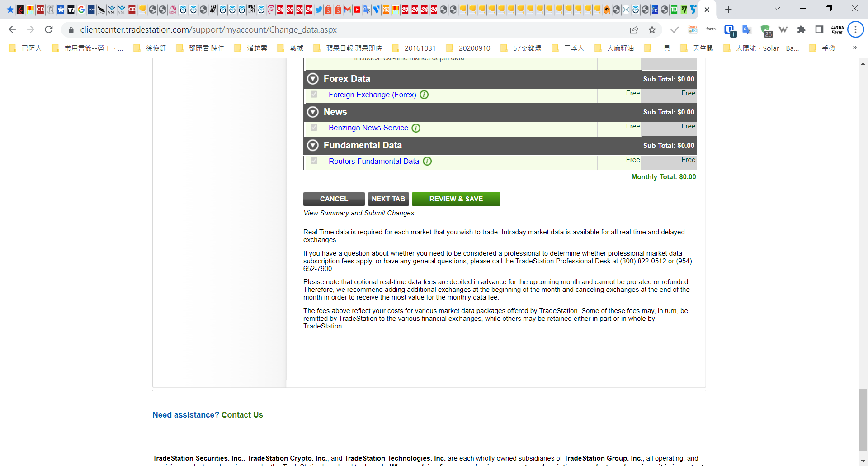This screenshot has width=868, height=466.
Task: Click the page vertical scrollbar thumb
Action: [x=863, y=420]
